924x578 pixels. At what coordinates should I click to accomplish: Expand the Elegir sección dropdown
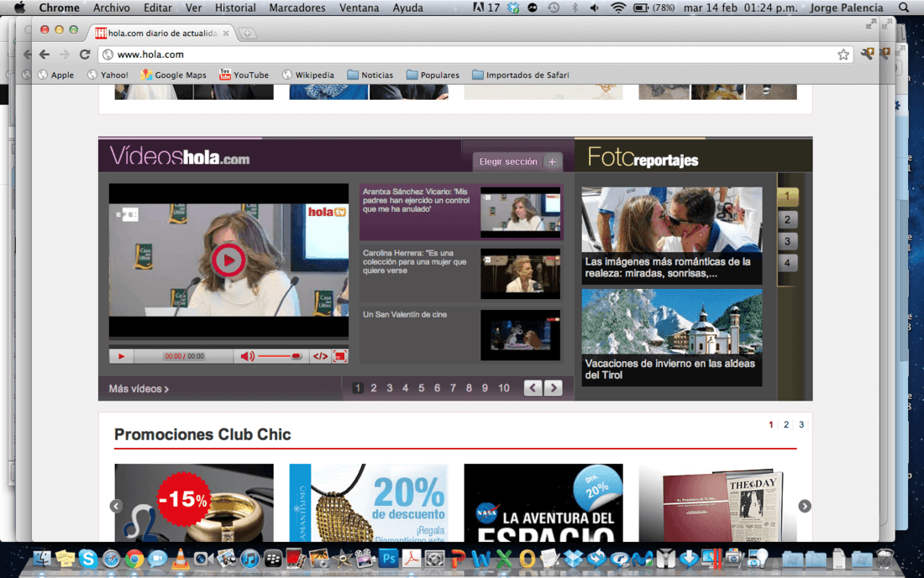pos(517,161)
